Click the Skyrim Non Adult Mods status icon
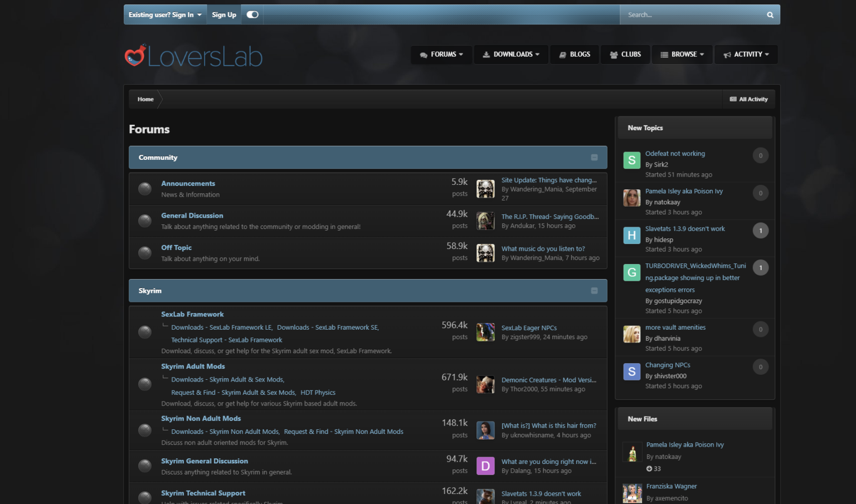 (145, 430)
